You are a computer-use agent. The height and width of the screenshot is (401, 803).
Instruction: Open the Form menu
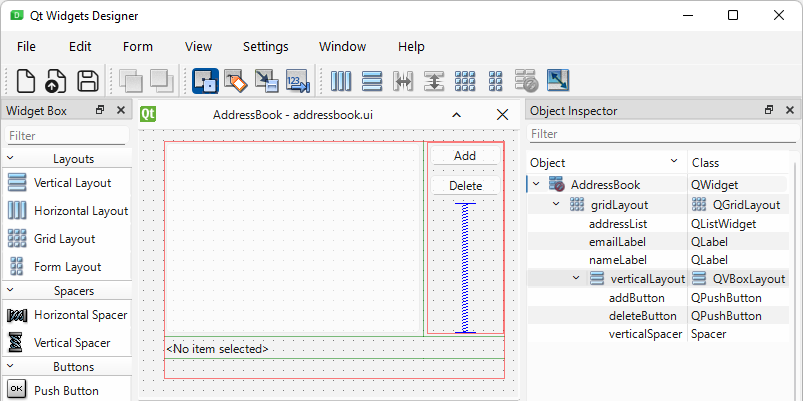click(138, 46)
